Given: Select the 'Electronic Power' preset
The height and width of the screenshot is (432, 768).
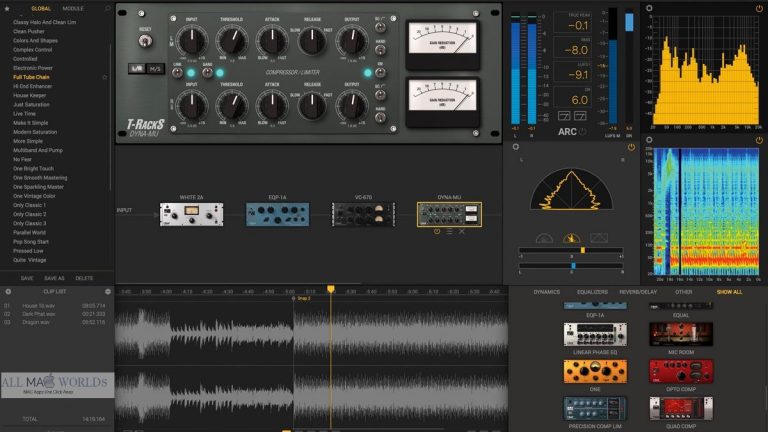Looking at the screenshot, I should point(33,68).
